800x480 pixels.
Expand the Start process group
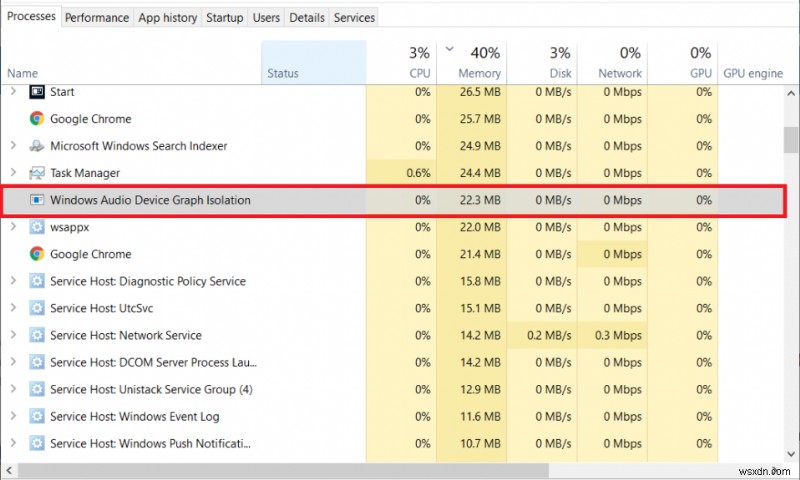click(13, 91)
